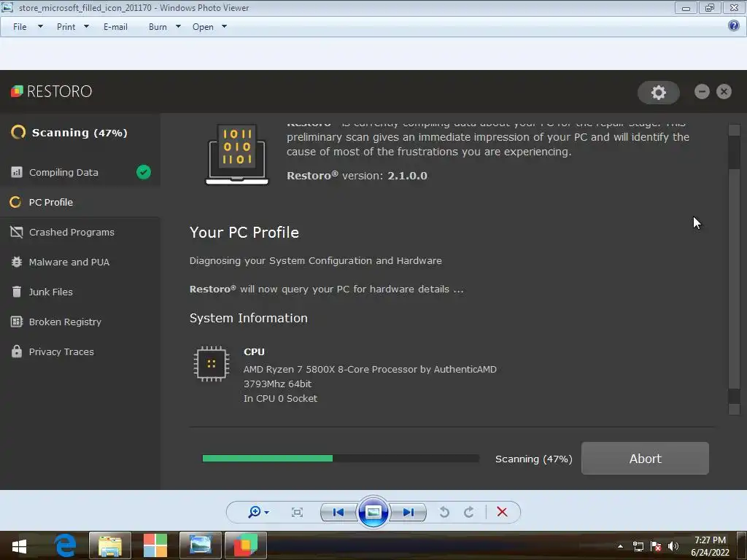This screenshot has width=747, height=560.
Task: Click the Action Center flag icon
Action: pos(656,546)
